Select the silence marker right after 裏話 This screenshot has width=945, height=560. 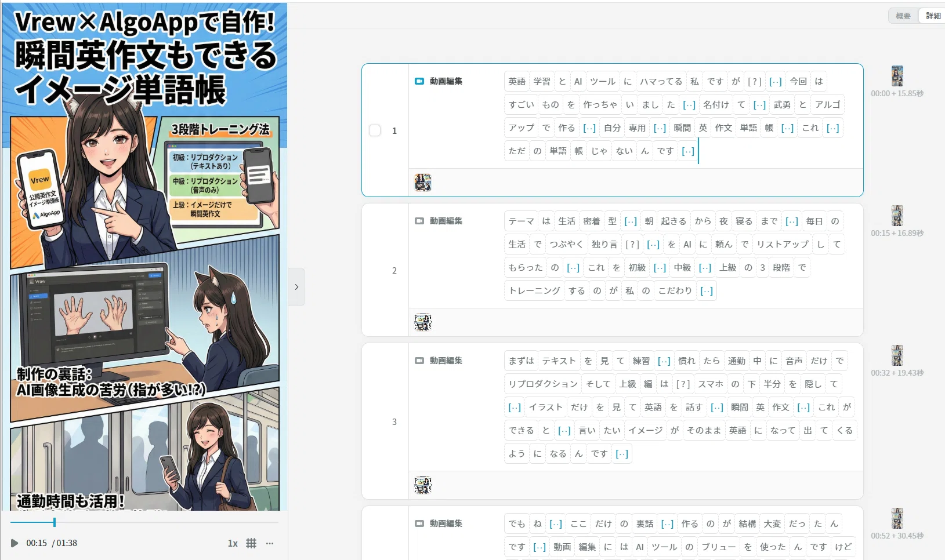668,524
